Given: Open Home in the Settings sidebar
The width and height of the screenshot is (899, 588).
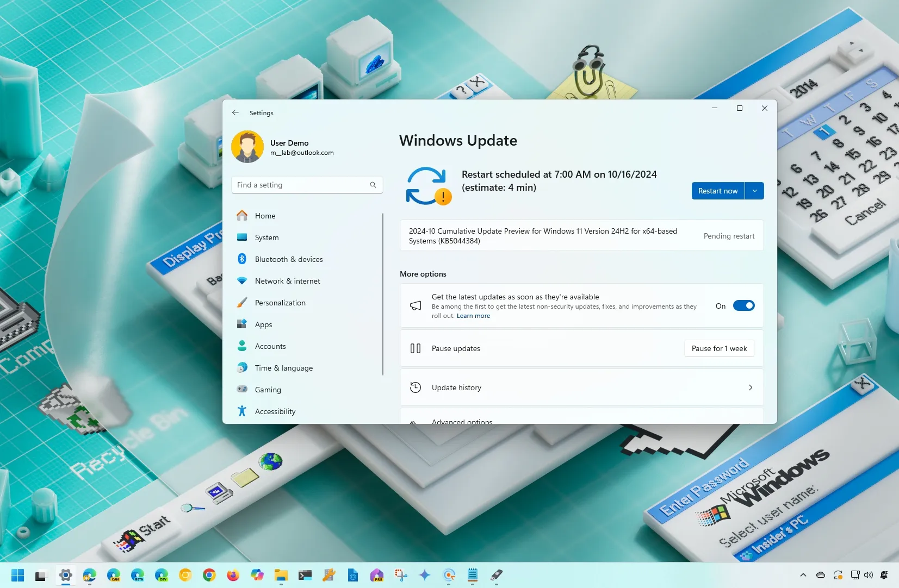Looking at the screenshot, I should pyautogui.click(x=307, y=216).
